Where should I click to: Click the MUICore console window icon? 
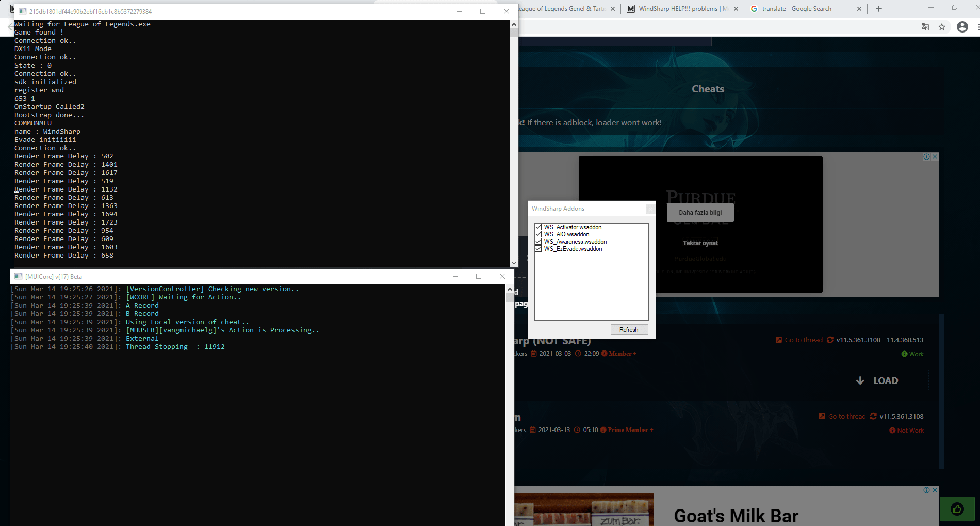[x=19, y=276]
